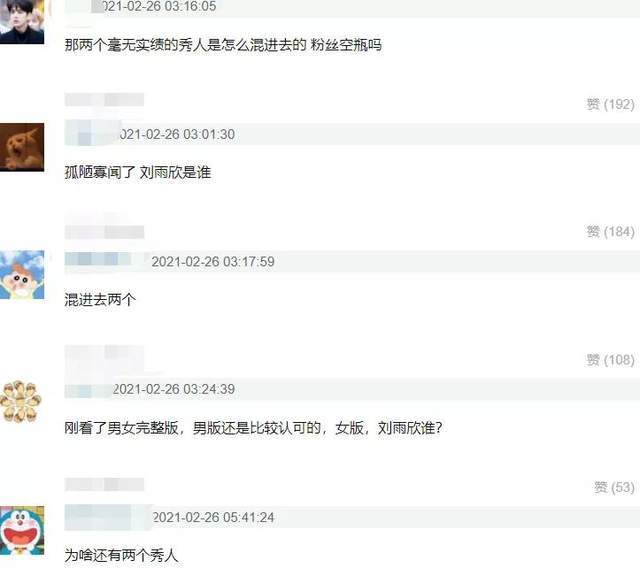Click the 2021-02-26 03:24:39 timestamp
The image size is (640, 568).
coord(173,389)
